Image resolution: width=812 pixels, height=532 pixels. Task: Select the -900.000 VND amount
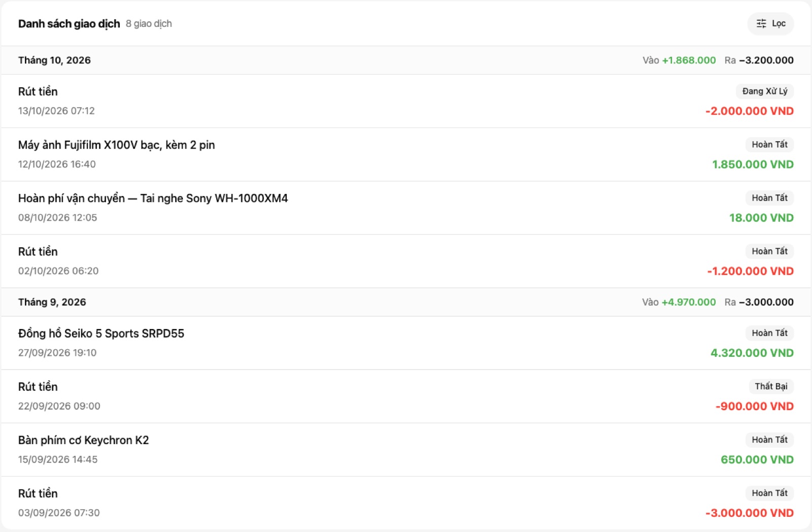pos(755,406)
